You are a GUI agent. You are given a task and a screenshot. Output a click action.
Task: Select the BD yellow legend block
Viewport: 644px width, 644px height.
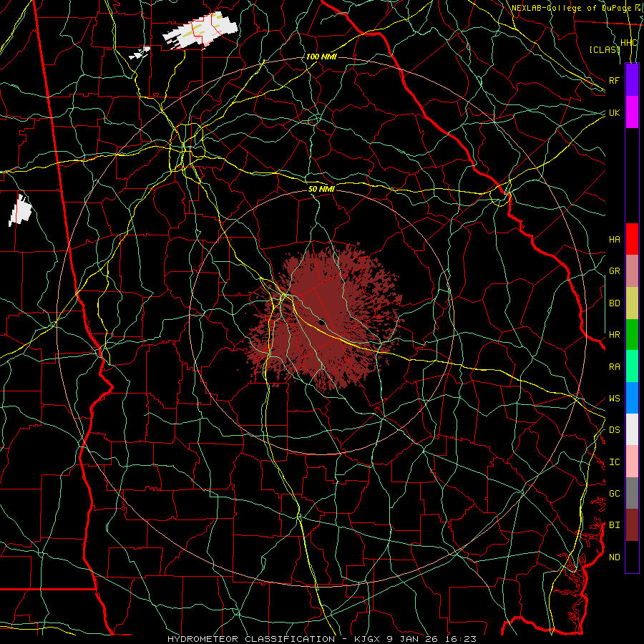[x=632, y=303]
